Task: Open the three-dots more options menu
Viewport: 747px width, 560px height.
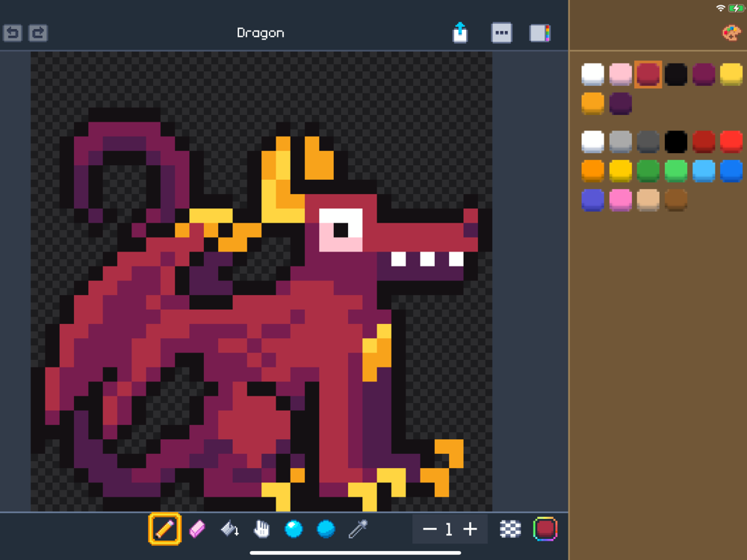Action: click(501, 33)
